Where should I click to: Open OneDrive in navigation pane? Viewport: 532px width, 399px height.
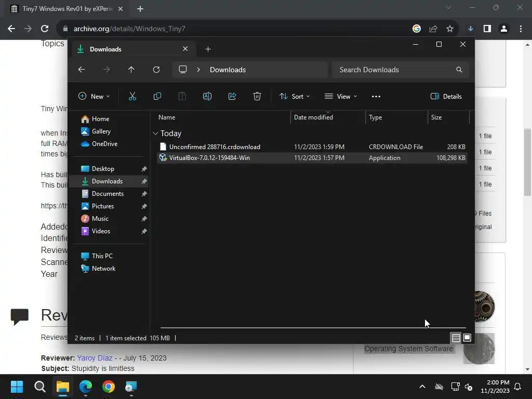pos(104,144)
